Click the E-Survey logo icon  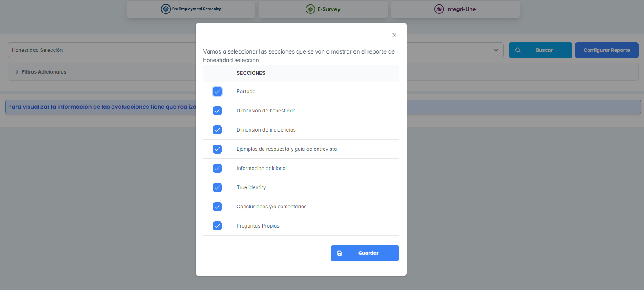(311, 9)
